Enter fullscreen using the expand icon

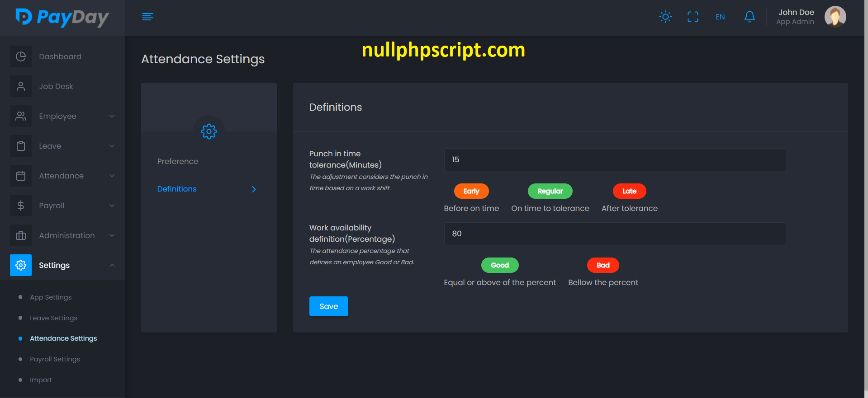pyautogui.click(x=693, y=17)
